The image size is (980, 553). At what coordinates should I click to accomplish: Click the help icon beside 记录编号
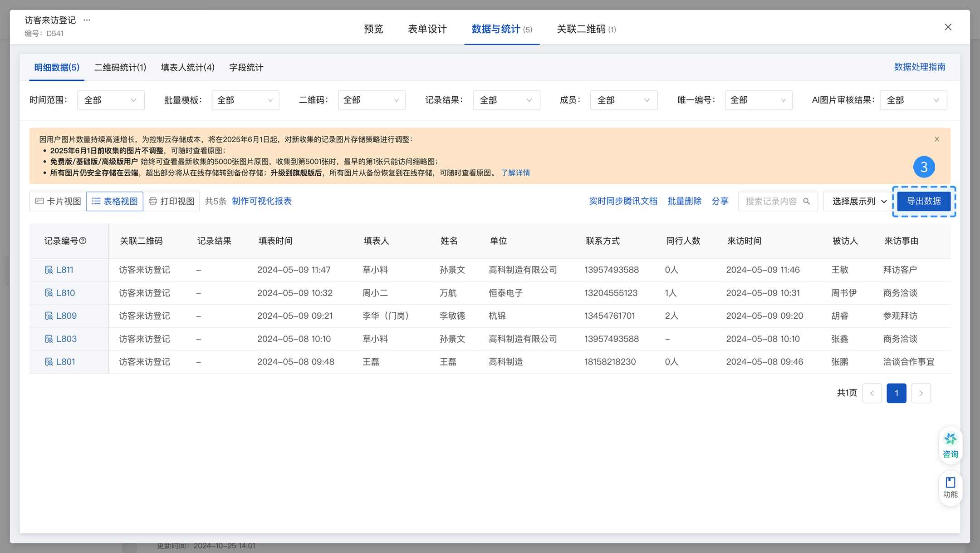(x=83, y=241)
